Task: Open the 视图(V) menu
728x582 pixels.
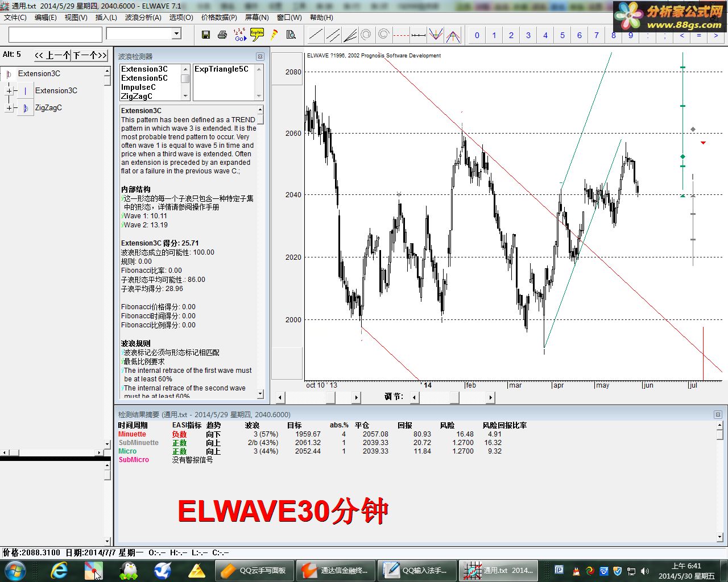Action: 76,18
